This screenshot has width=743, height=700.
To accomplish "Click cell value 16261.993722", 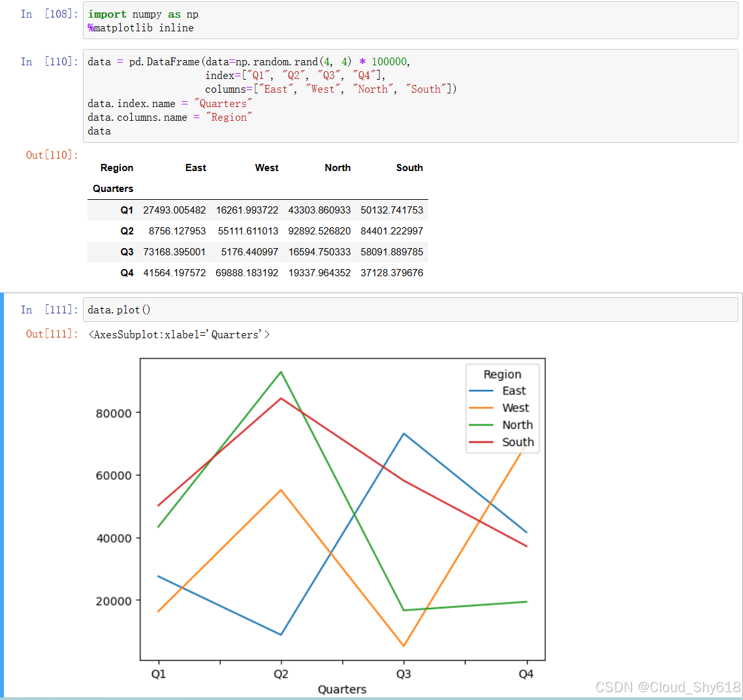I will click(247, 210).
